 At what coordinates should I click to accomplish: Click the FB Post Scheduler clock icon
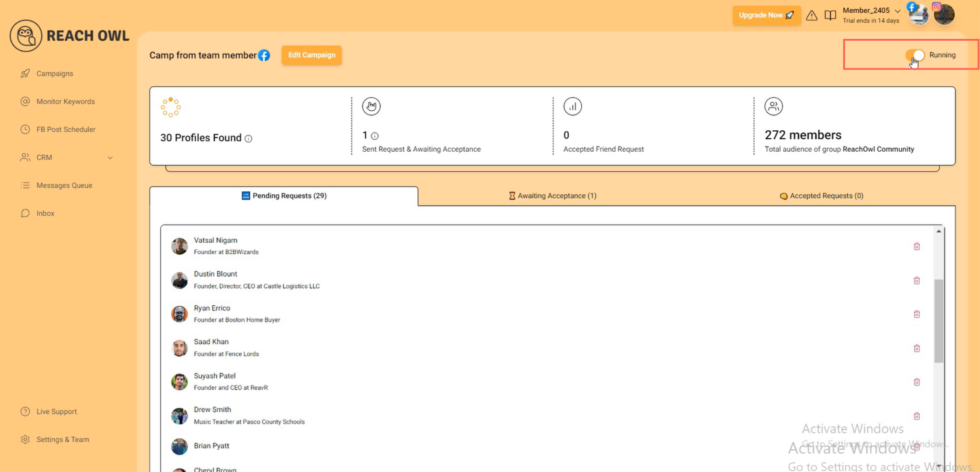25,129
